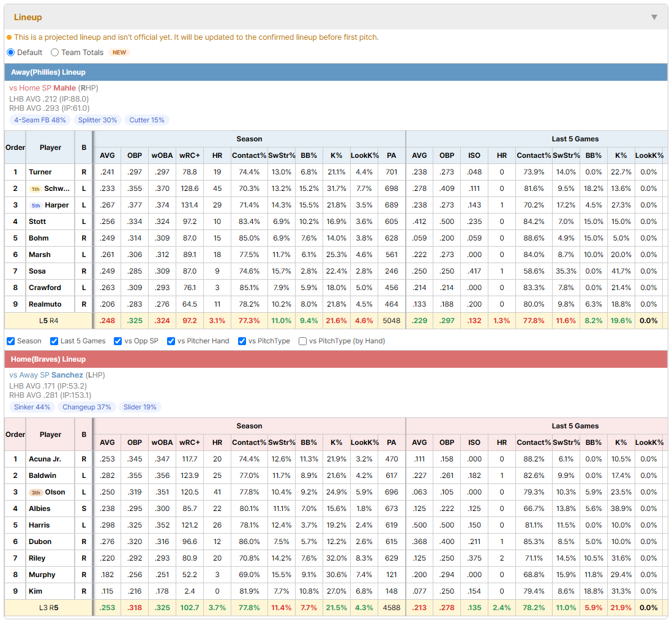Screen dimensions: 672x623
Task: Sort Phillies table by wOBA column
Action: (162, 155)
